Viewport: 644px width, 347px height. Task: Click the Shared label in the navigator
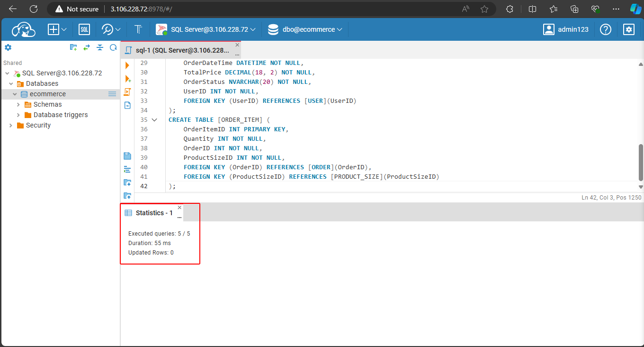point(13,63)
